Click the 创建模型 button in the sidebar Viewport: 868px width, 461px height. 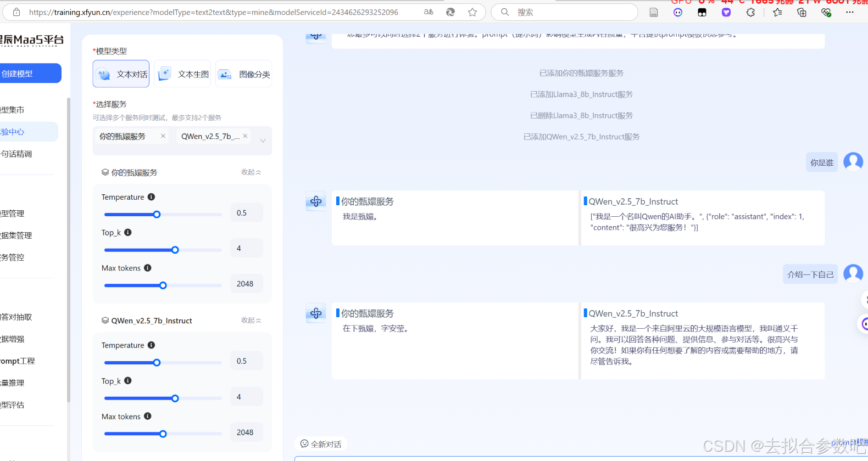[30, 74]
